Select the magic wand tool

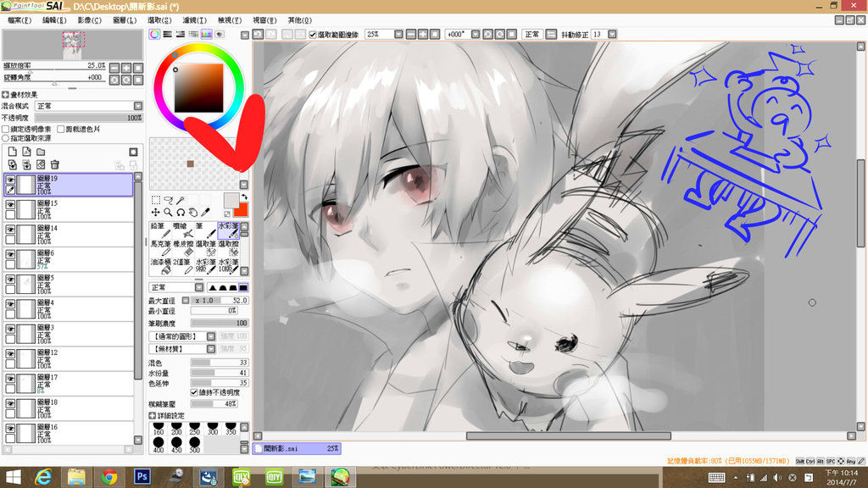181,200
